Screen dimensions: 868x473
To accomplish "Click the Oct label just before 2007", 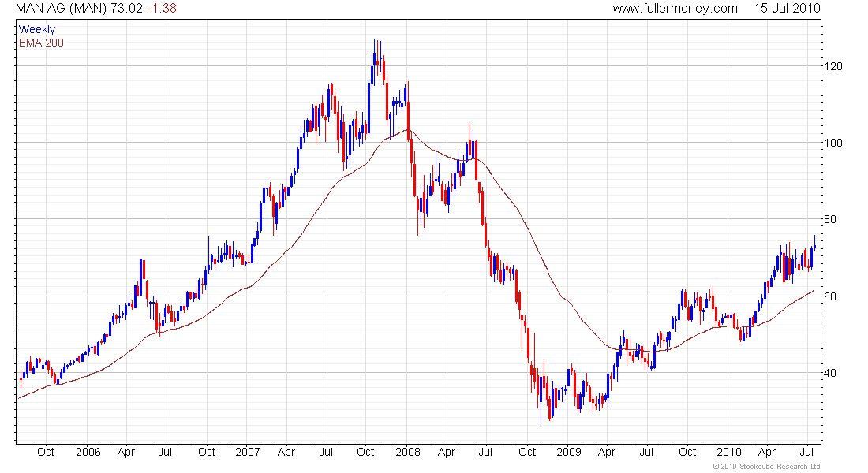I will 207,452.
